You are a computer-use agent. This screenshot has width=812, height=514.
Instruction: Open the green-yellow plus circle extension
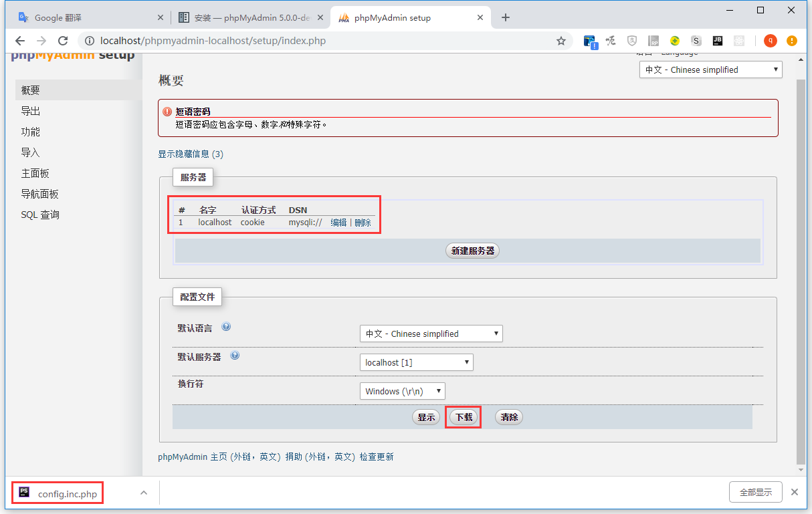click(675, 41)
